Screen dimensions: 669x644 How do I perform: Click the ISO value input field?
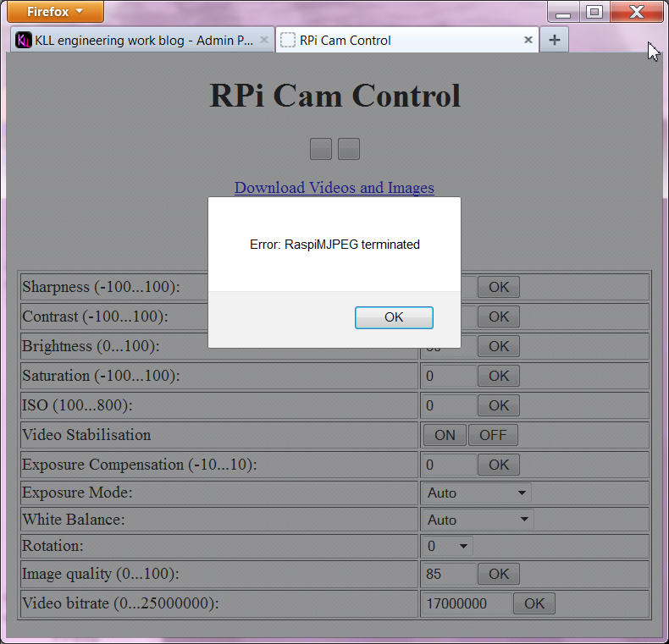[449, 405]
